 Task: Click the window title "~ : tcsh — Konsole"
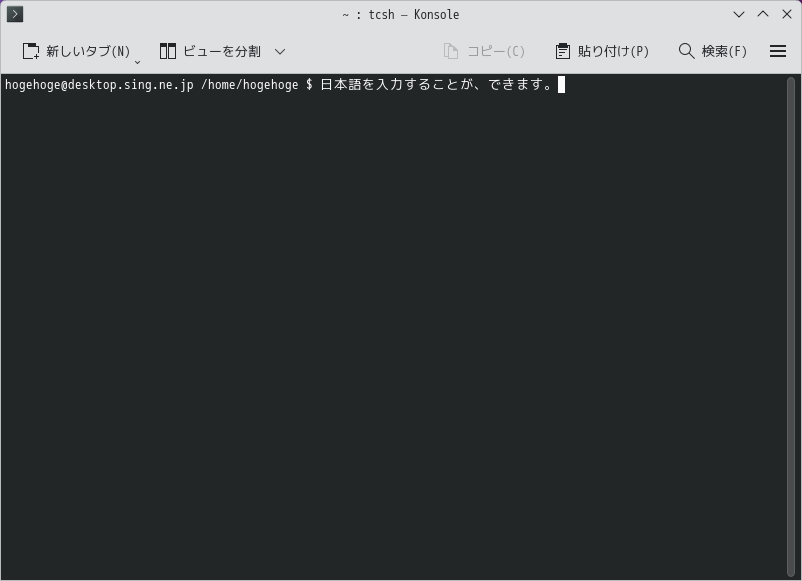click(400, 14)
